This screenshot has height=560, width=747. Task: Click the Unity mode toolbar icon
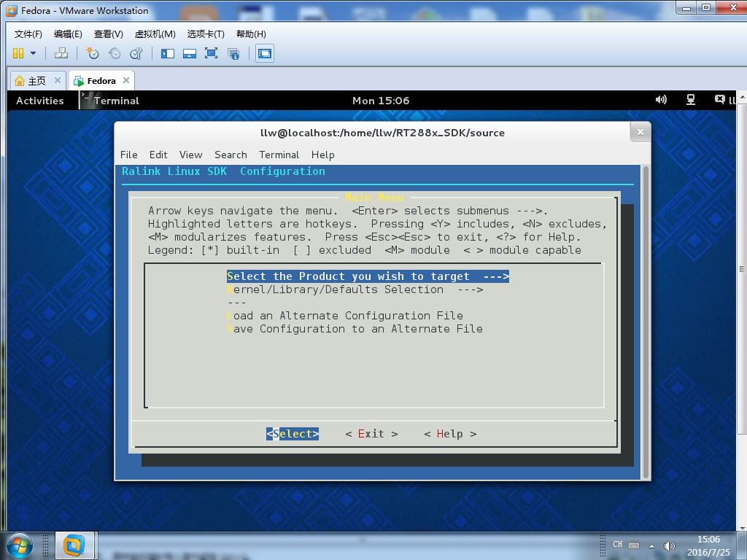tap(233, 53)
